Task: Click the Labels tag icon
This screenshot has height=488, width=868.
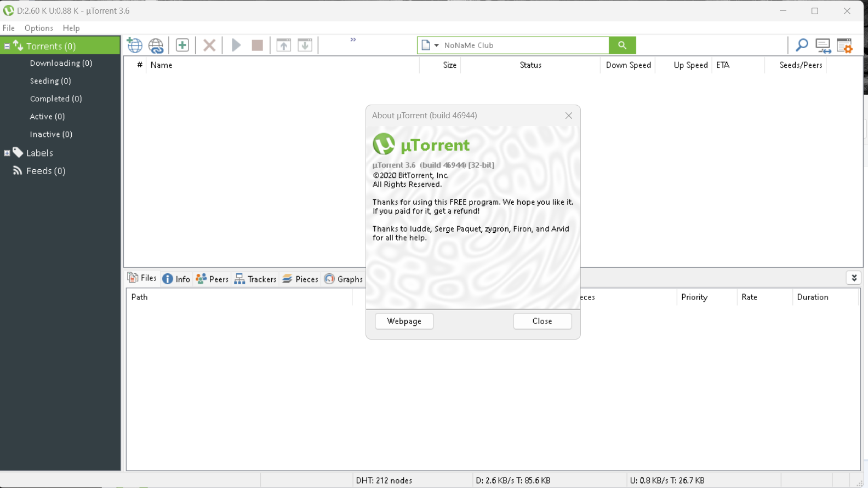Action: tap(18, 152)
